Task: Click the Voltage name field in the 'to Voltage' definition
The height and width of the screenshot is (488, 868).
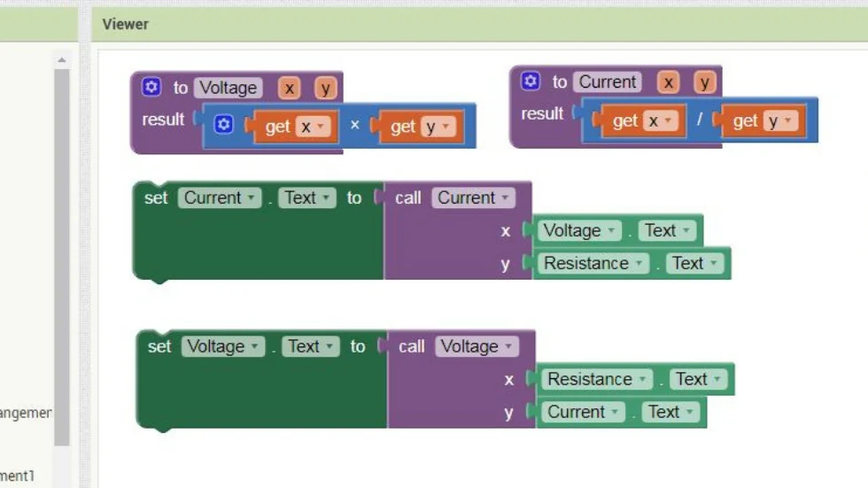Action: [229, 88]
